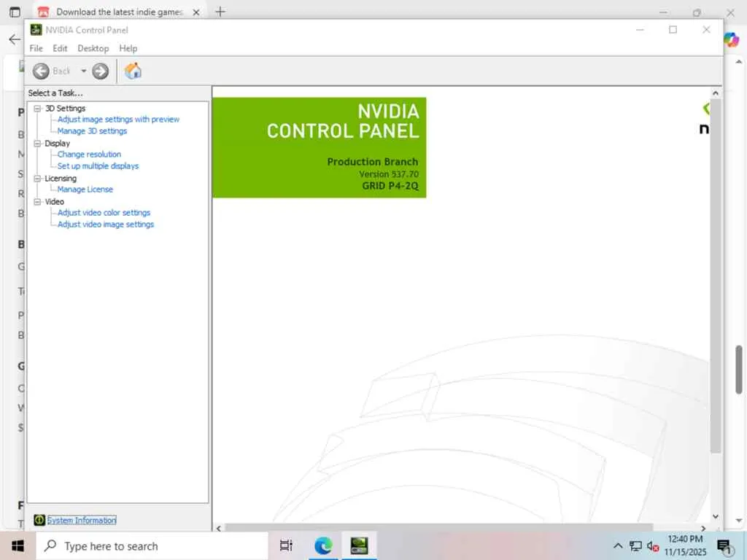Open Microsoft Edge from the taskbar
This screenshot has height=560, width=747.
(x=323, y=545)
